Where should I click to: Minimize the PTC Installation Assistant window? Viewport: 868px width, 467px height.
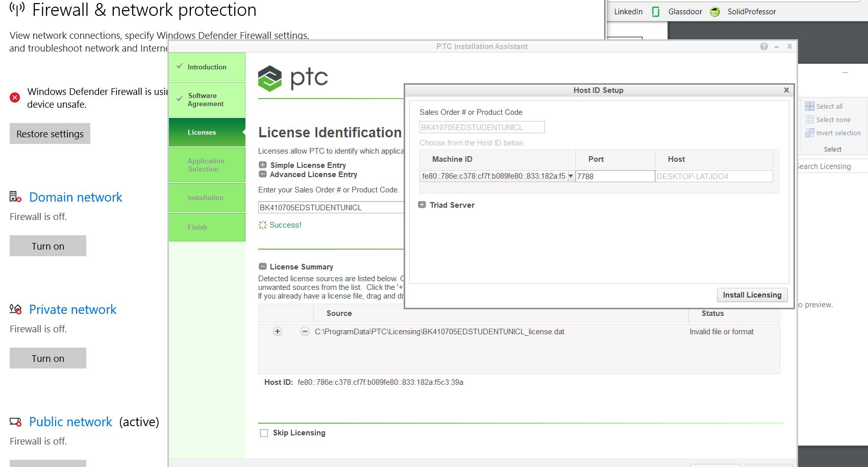(x=777, y=46)
